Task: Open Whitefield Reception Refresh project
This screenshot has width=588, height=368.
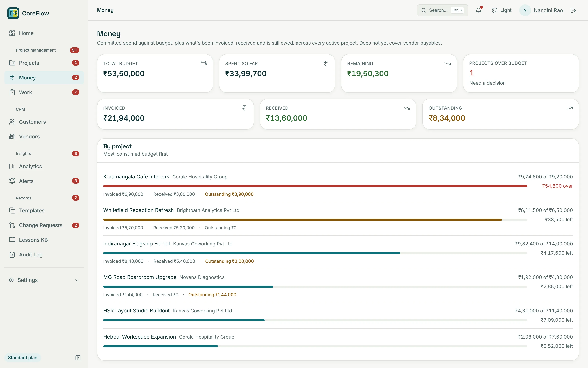Action: point(139,210)
